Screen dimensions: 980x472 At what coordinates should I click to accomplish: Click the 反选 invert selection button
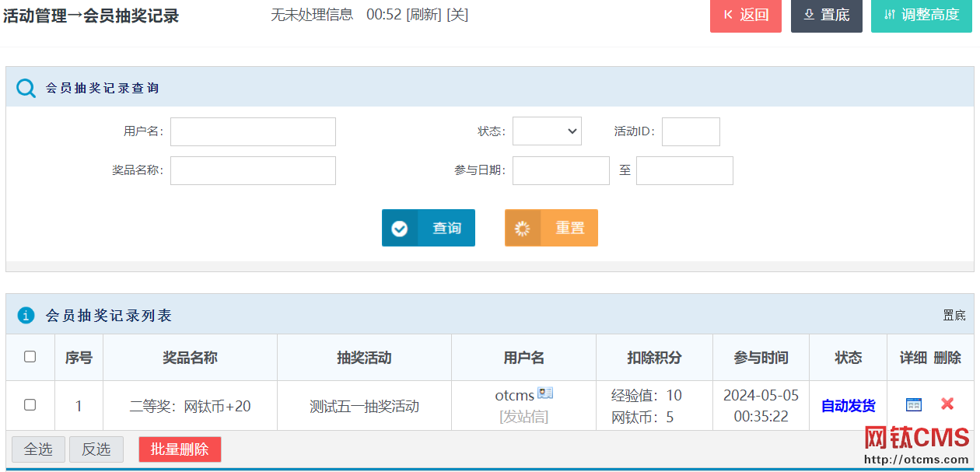point(96,449)
